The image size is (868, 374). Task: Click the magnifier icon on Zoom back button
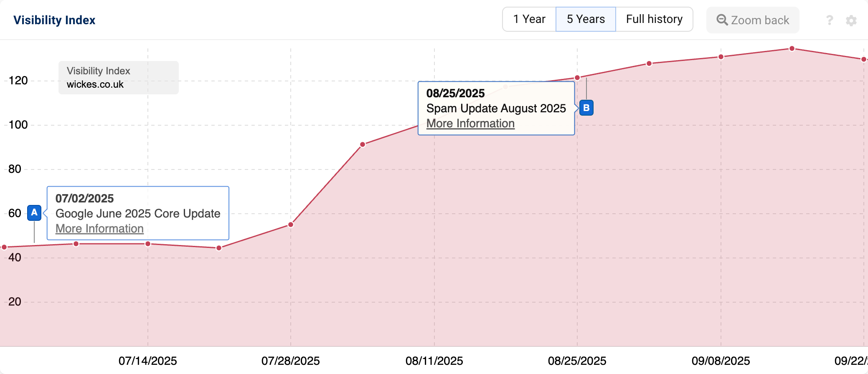pos(722,20)
